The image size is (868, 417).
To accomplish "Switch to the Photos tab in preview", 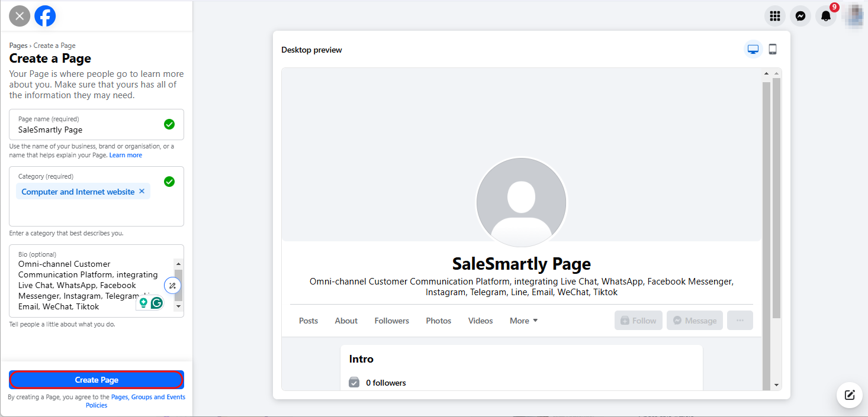I will [x=438, y=320].
